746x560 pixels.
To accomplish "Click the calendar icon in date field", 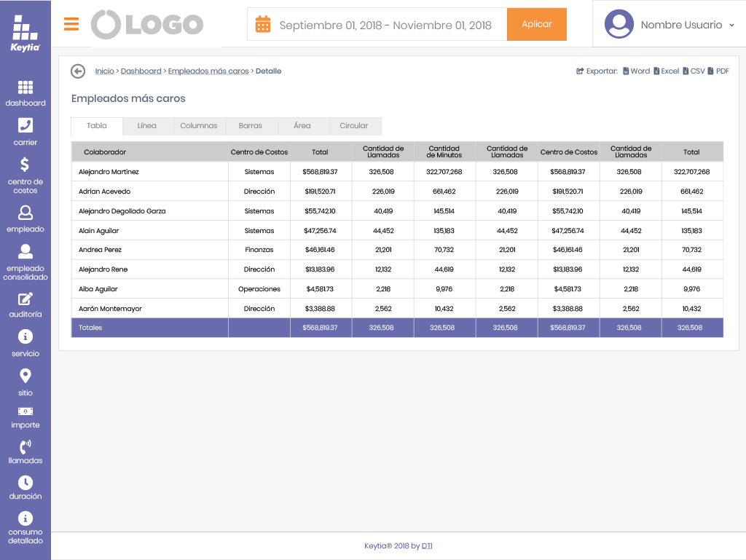I will [263, 25].
